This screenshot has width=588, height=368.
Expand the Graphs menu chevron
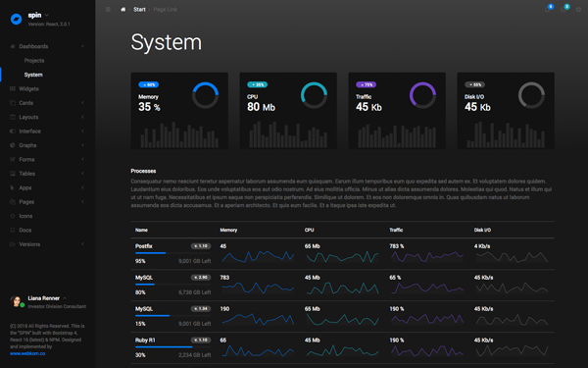pyautogui.click(x=82, y=145)
